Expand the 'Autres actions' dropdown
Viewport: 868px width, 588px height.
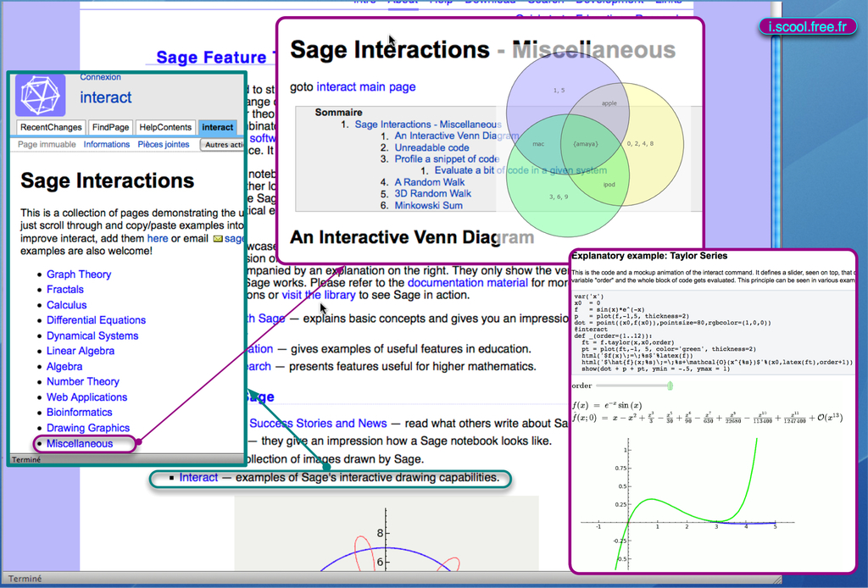(x=223, y=145)
